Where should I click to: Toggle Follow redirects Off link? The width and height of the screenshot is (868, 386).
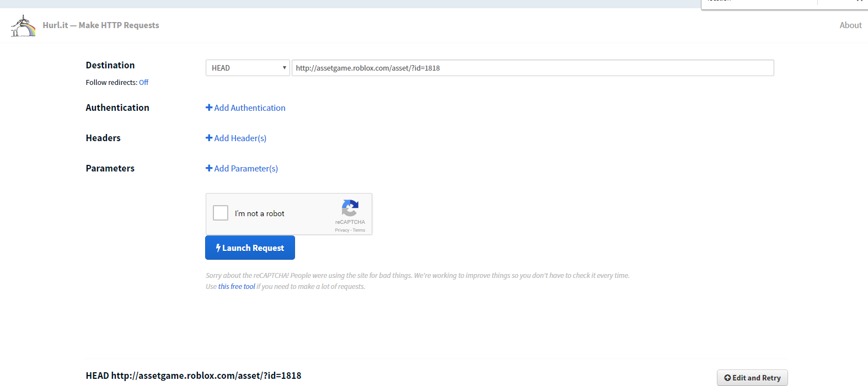point(143,83)
